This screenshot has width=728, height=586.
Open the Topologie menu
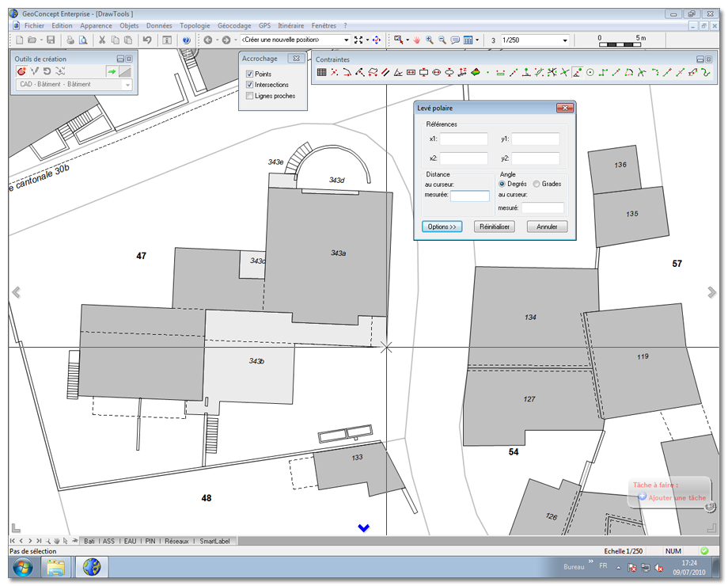click(195, 25)
